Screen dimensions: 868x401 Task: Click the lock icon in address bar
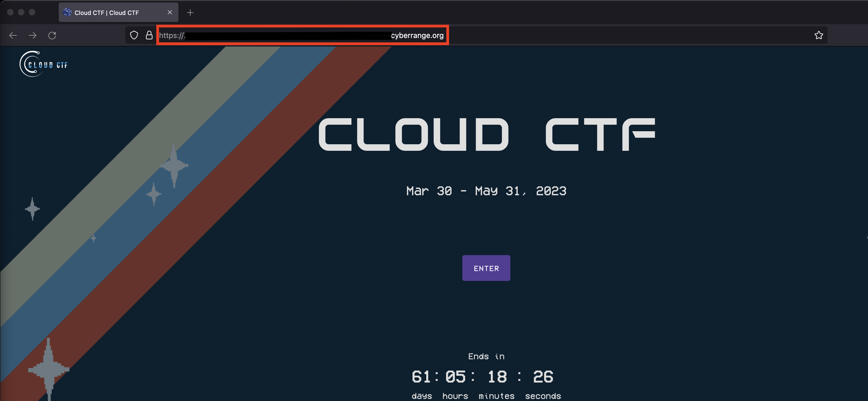[150, 35]
